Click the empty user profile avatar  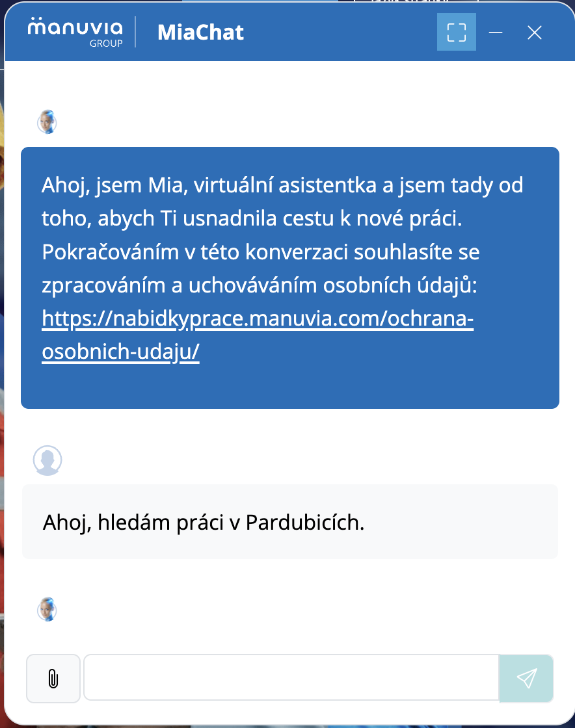coord(47,460)
